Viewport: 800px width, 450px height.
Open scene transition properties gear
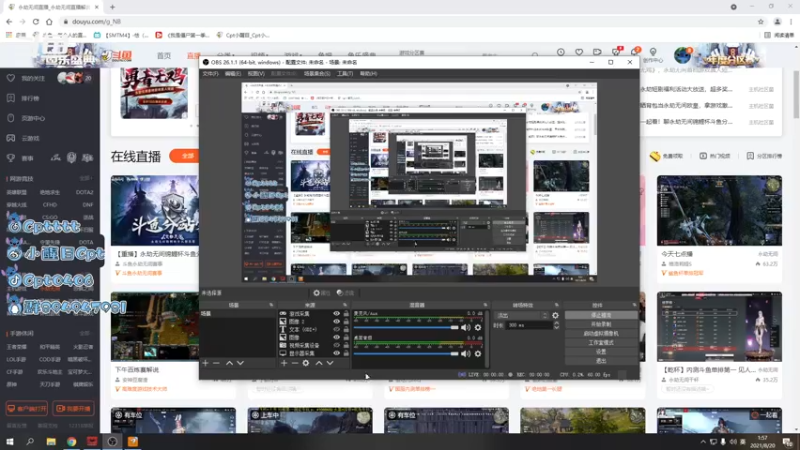(x=556, y=316)
